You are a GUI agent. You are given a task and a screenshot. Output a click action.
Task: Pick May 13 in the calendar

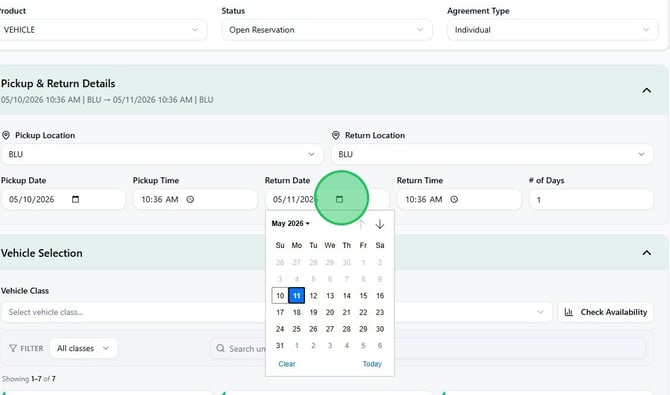tap(330, 296)
